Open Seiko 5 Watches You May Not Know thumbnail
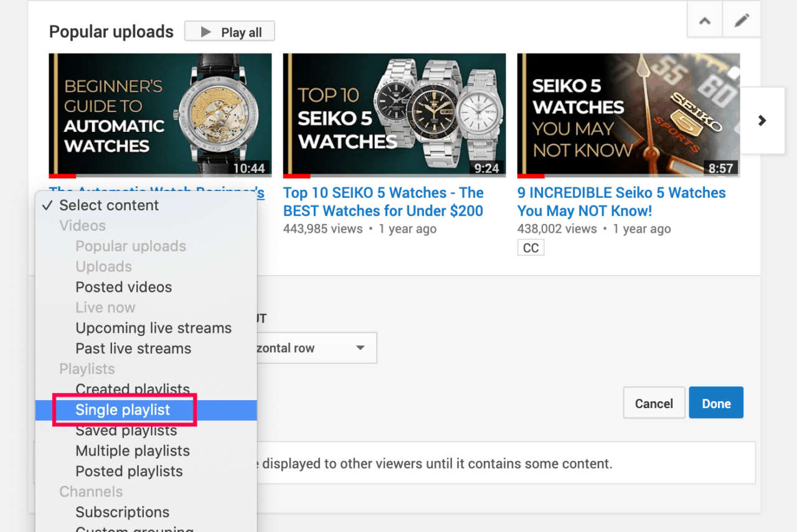 [628, 115]
